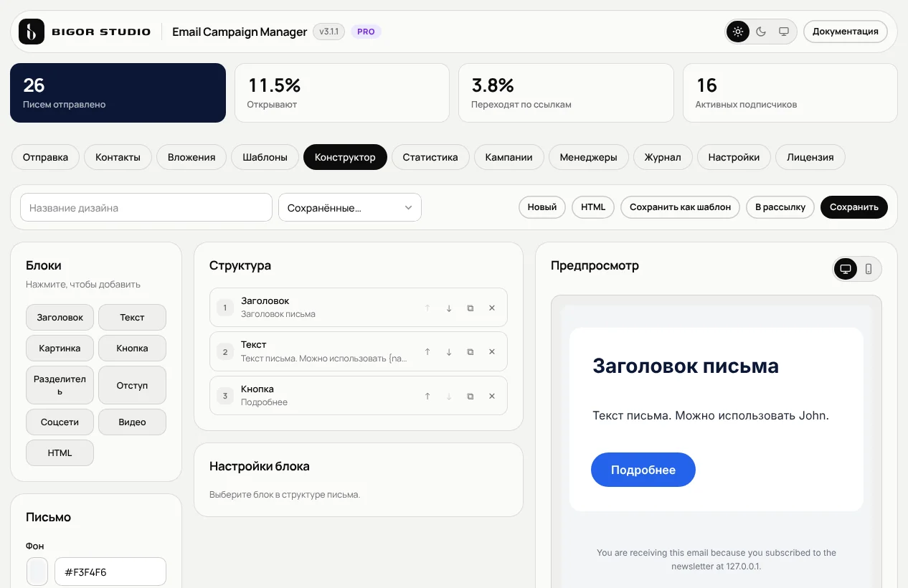Move Заголовок block down arrow
Image resolution: width=908 pixels, height=588 pixels.
(x=449, y=308)
